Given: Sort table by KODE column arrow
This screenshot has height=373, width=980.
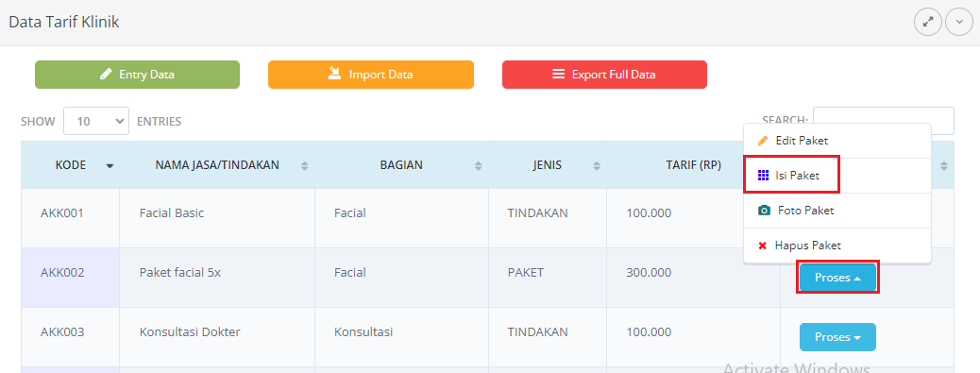Looking at the screenshot, I should [x=110, y=166].
